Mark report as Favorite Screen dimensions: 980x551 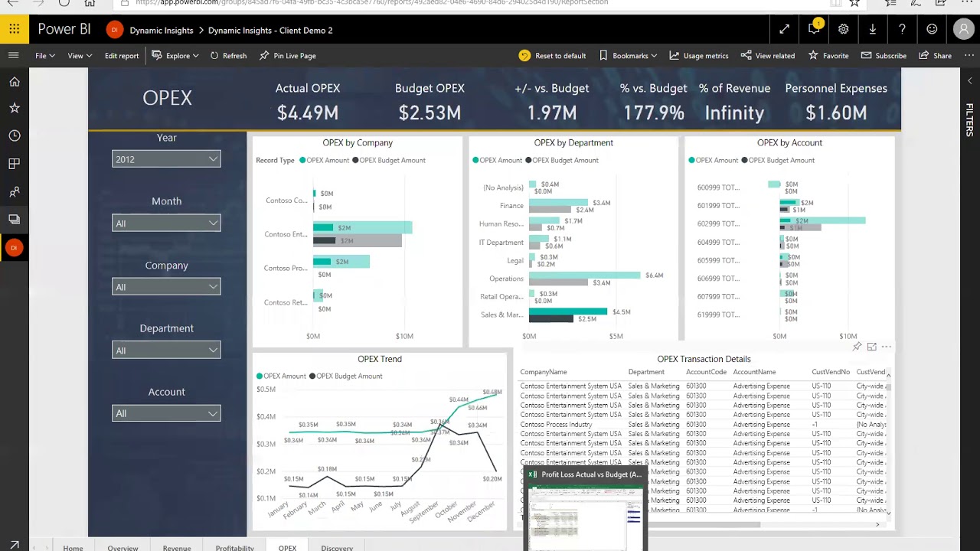pos(828,56)
